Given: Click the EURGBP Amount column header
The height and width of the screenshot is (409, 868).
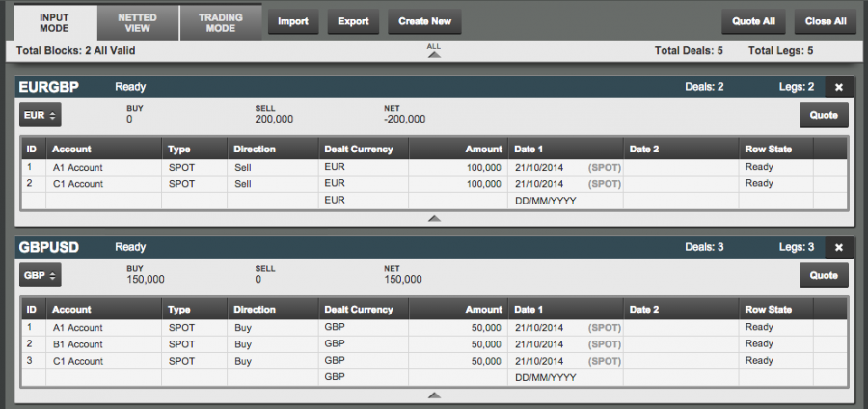Looking at the screenshot, I should point(458,149).
